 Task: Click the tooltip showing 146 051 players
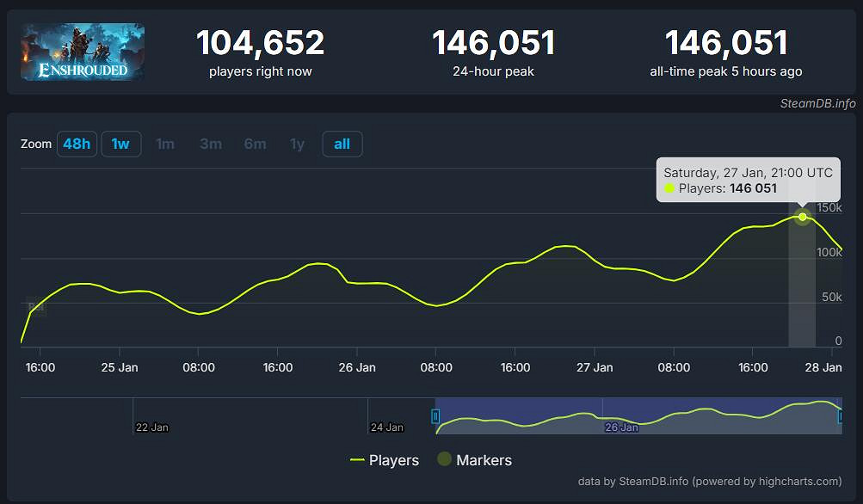pyautogui.click(x=747, y=180)
